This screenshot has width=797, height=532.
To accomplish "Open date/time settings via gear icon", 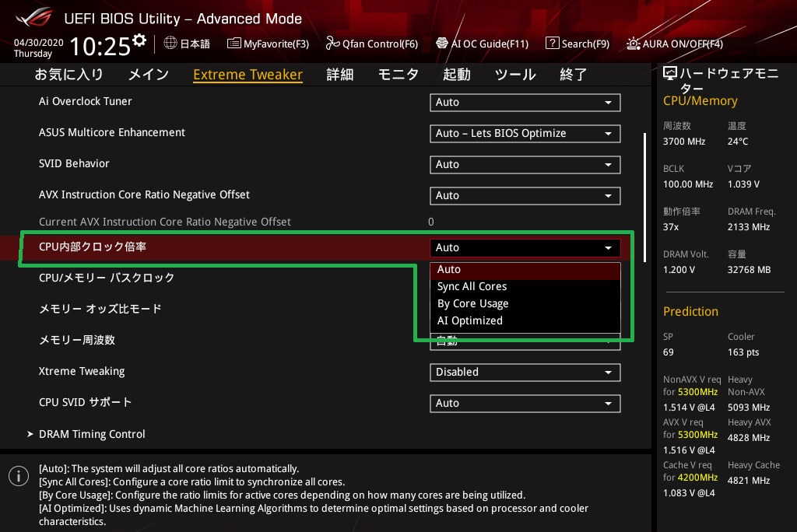I will [139, 40].
